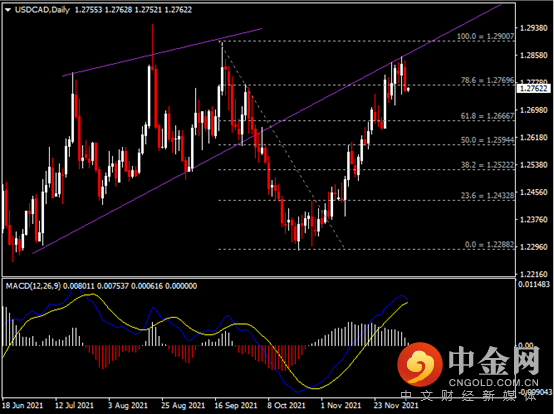
Task: Select the 100.0 = 1.29007 Fibonacci label
Action: (485, 36)
